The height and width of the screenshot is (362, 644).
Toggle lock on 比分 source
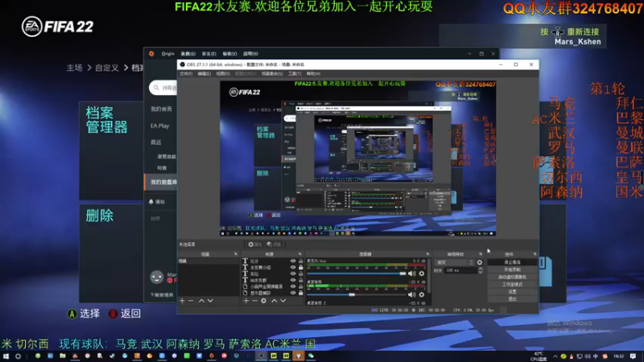click(x=300, y=261)
